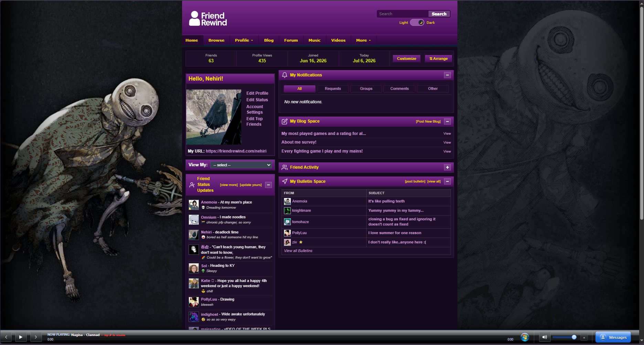Click the Edit Status link
This screenshot has width=644, height=345.
pyautogui.click(x=257, y=100)
